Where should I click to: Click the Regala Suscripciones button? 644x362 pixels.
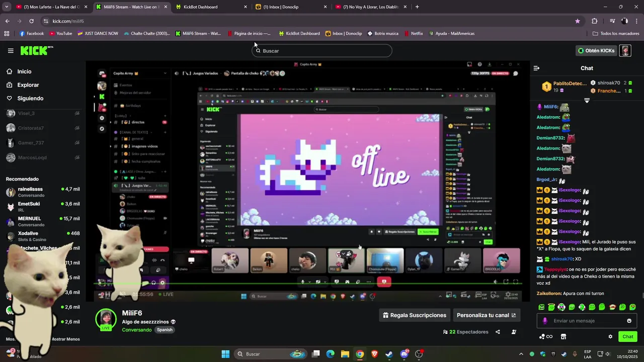415,315
